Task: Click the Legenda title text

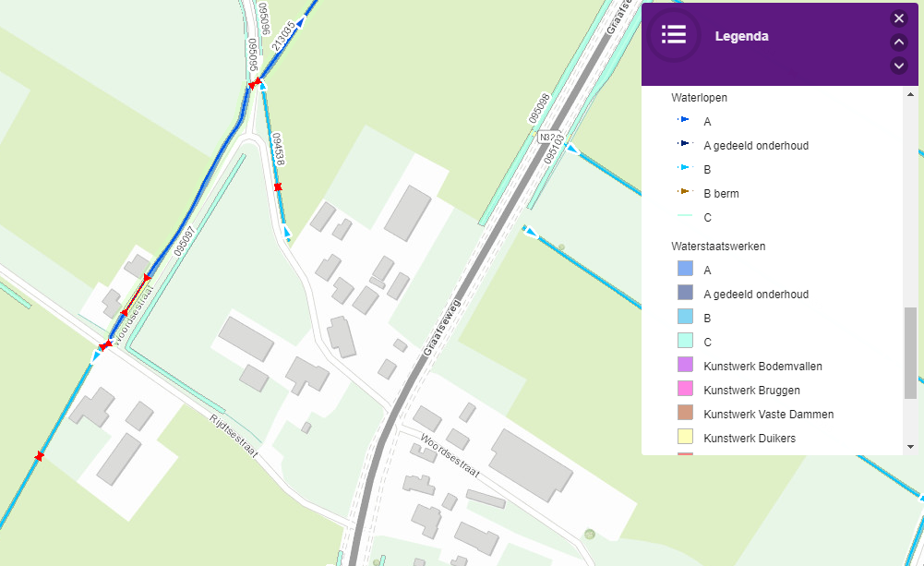Action: coord(742,36)
